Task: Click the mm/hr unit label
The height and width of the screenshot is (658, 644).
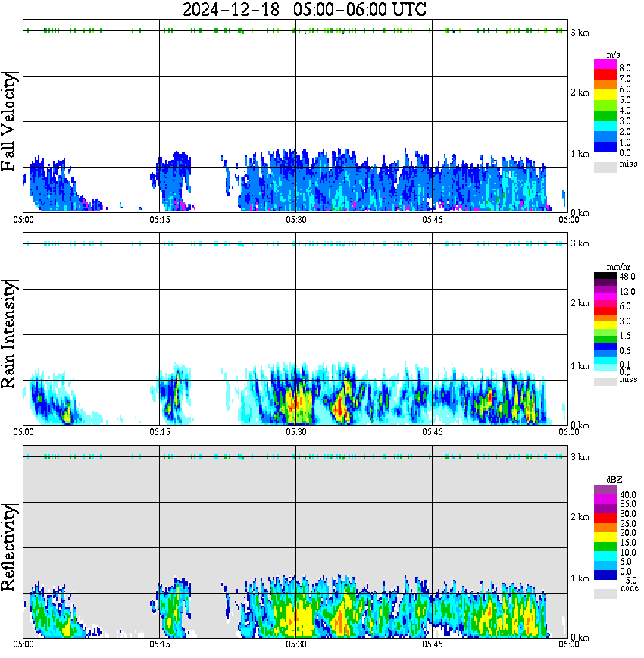Action: (618, 268)
